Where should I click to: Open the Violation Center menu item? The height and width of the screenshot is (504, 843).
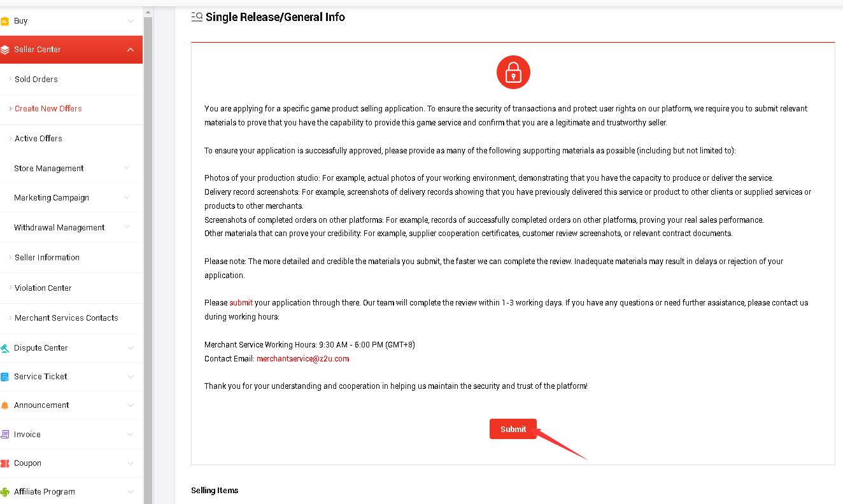(x=43, y=288)
